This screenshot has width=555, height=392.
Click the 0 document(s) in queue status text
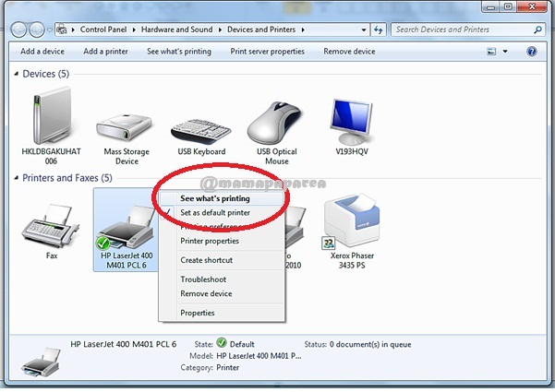(370, 344)
